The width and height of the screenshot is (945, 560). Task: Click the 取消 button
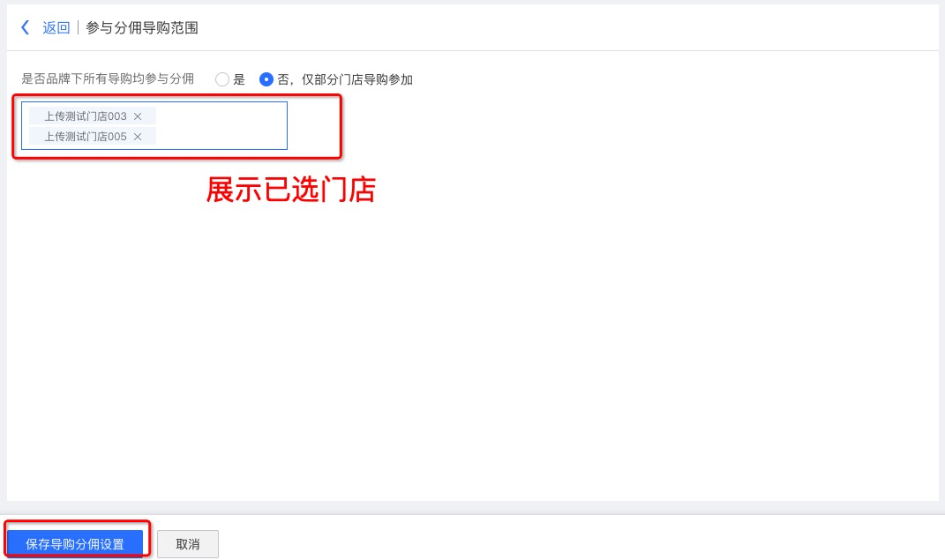tap(187, 544)
